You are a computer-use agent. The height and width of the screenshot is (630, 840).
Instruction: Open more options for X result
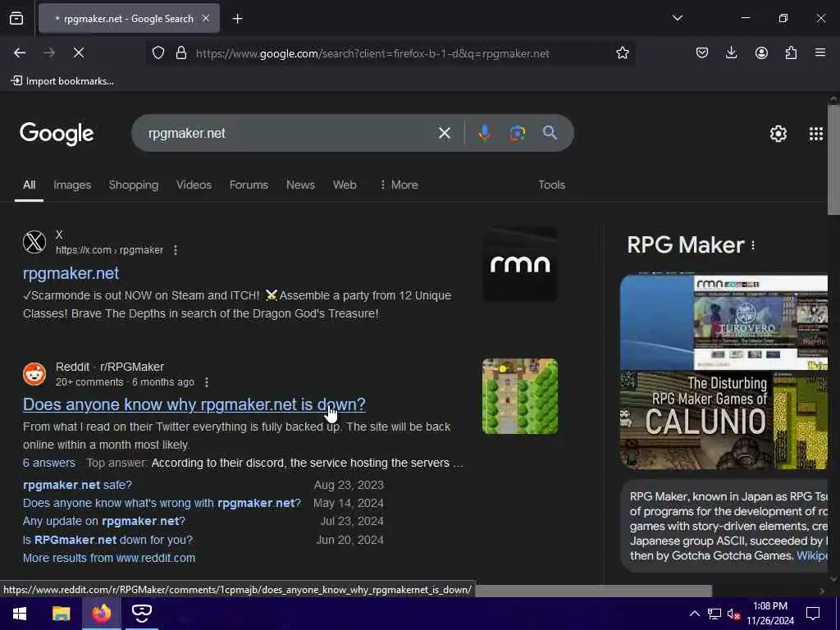coord(176,250)
